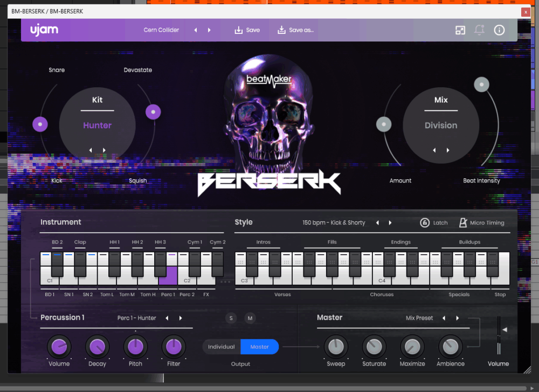Image resolution: width=539 pixels, height=392 pixels.
Task: Click the BERSERK title logo
Action: (269, 183)
